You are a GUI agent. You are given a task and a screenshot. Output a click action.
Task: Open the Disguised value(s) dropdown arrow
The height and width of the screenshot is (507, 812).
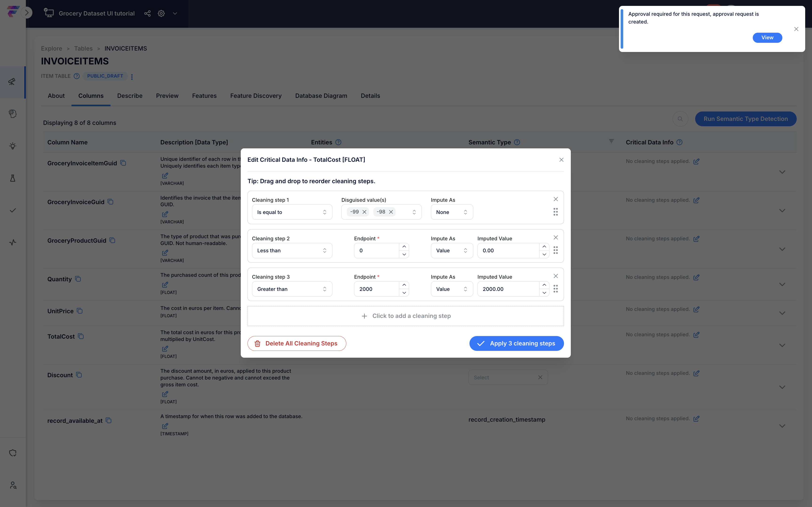tap(414, 212)
